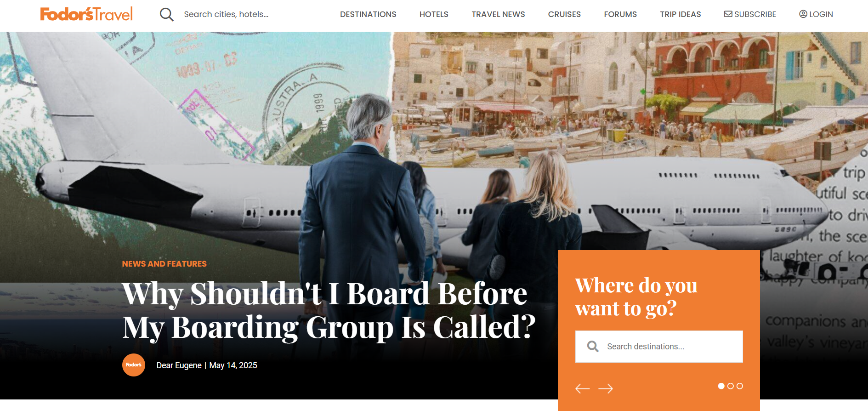Go to previous slide with left arrow
Viewport: 868px width, 416px height.
[583, 388]
